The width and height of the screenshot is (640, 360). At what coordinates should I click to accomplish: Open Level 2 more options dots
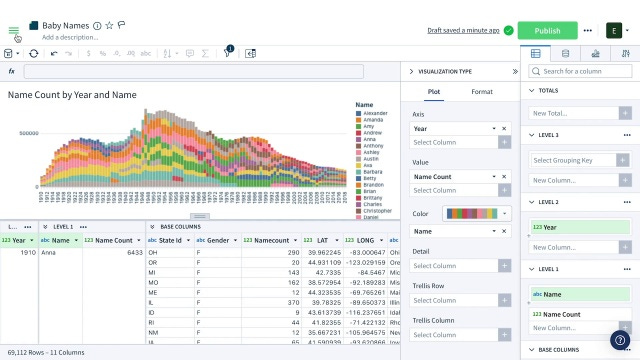click(x=627, y=202)
